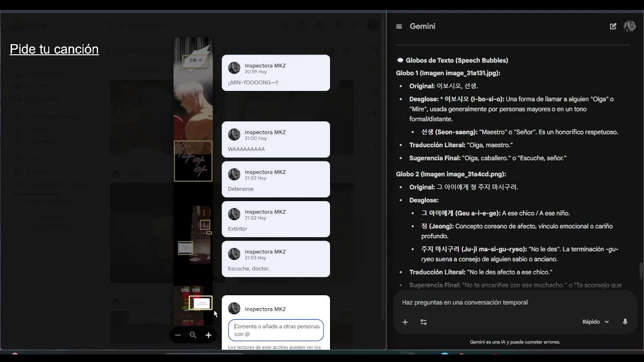This screenshot has width=644, height=362.
Task: Click the 'Sugerencia Final: "Oiga, caballero."' line
Action: [488, 158]
